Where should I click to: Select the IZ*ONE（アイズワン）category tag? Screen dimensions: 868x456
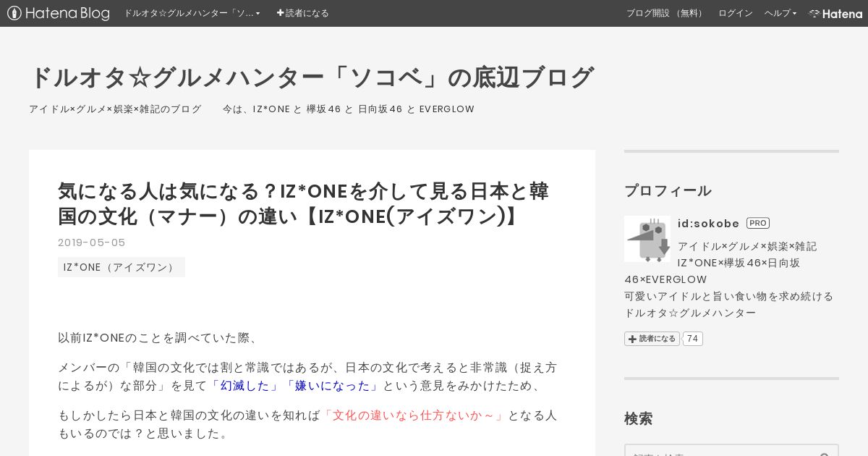pyautogui.click(x=122, y=267)
